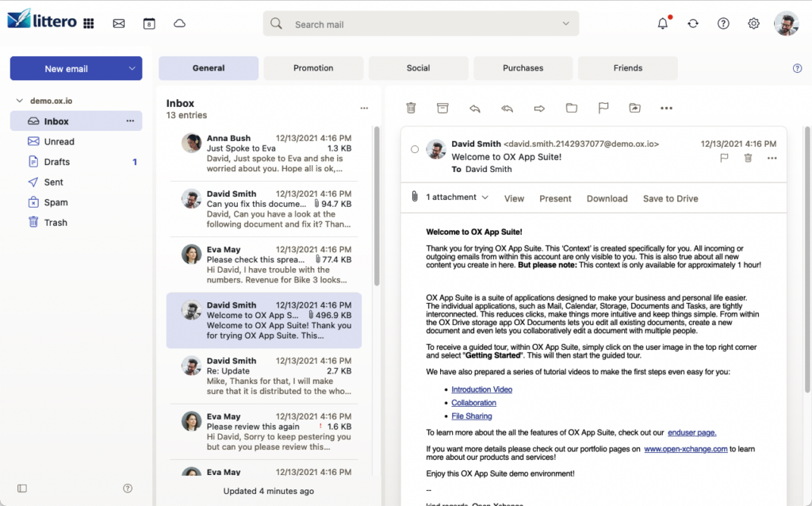Archive the message using the toolbar archive icon
This screenshot has height=506, width=812.
442,108
